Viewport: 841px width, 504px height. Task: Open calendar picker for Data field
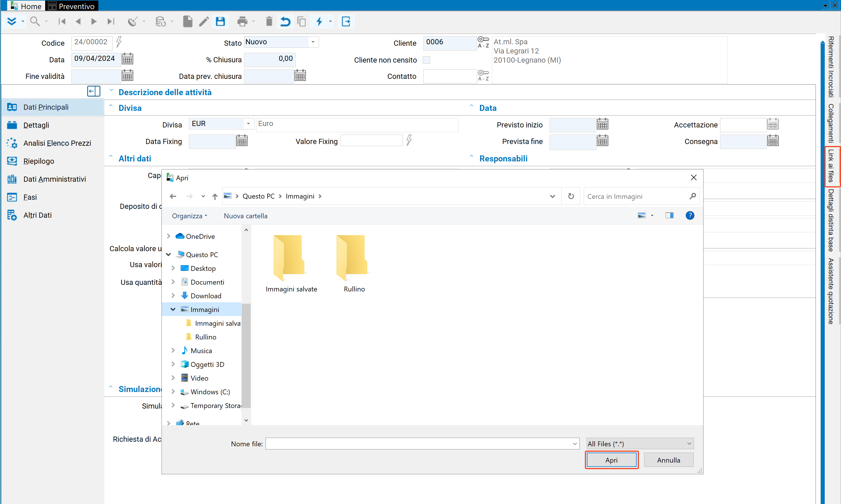(x=127, y=59)
